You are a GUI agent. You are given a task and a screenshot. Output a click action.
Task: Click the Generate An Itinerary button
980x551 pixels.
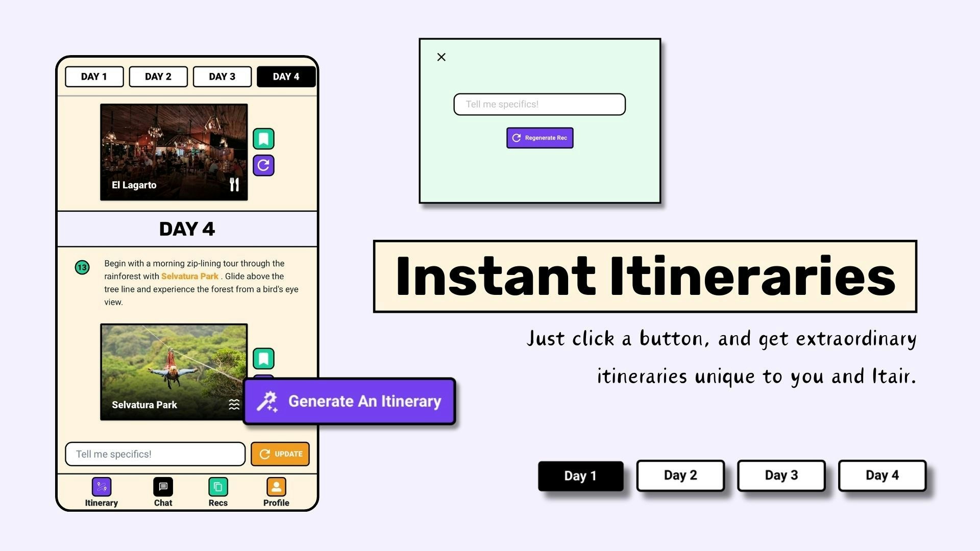point(349,402)
